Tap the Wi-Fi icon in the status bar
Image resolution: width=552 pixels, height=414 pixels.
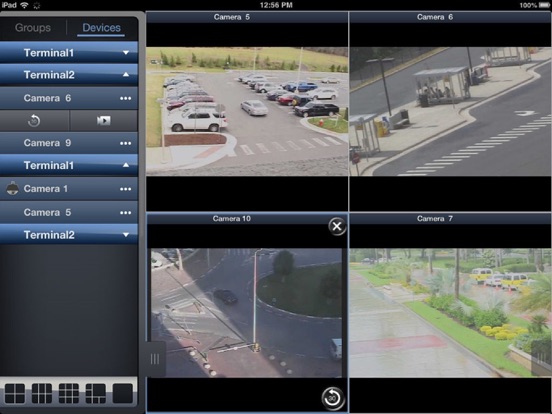tap(24, 5)
